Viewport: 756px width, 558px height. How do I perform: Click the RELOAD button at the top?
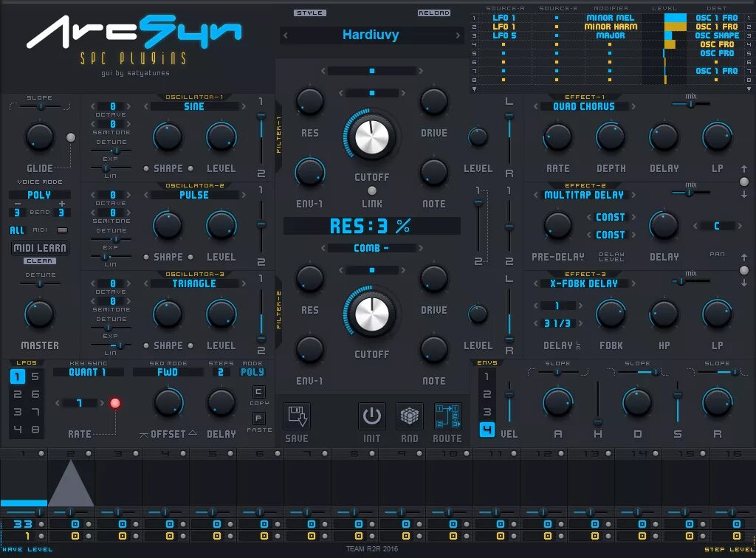[435, 13]
